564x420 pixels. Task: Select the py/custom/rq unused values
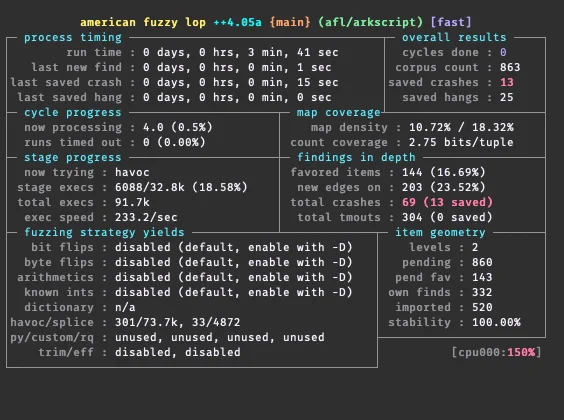pos(220,337)
